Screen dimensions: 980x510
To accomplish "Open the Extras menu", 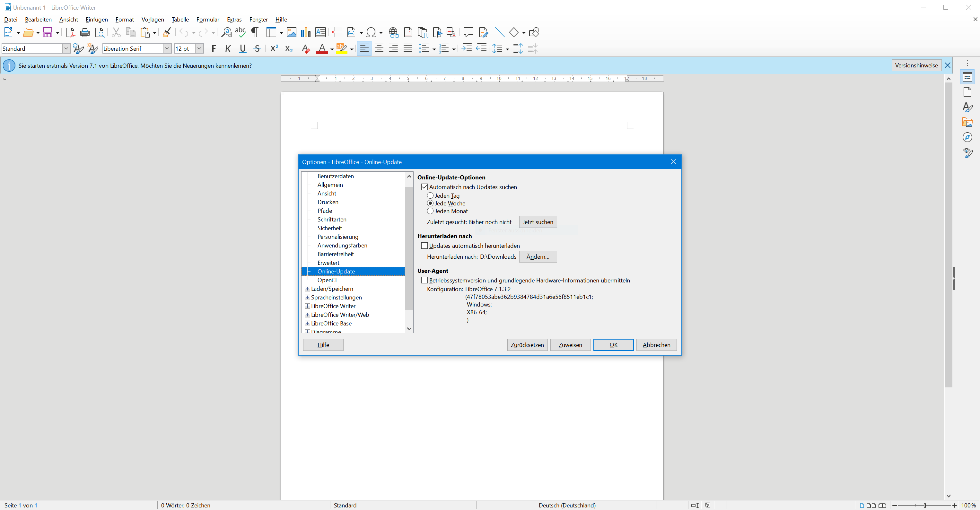I will [x=234, y=19].
